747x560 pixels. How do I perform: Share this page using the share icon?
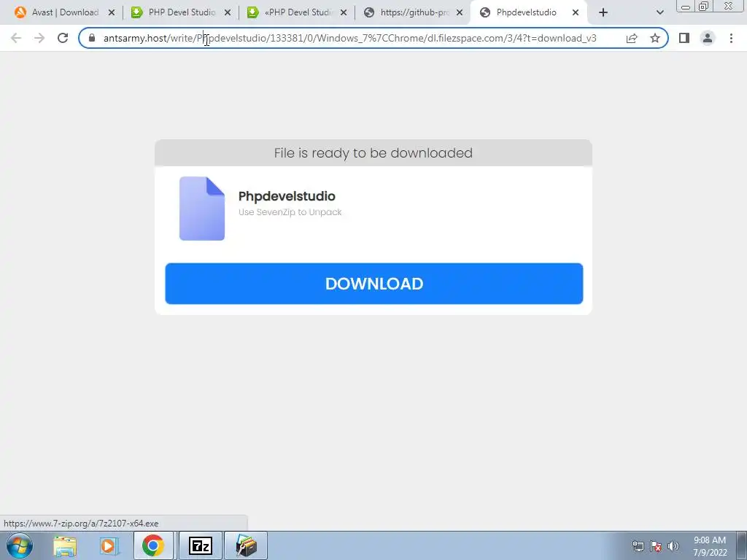632,38
